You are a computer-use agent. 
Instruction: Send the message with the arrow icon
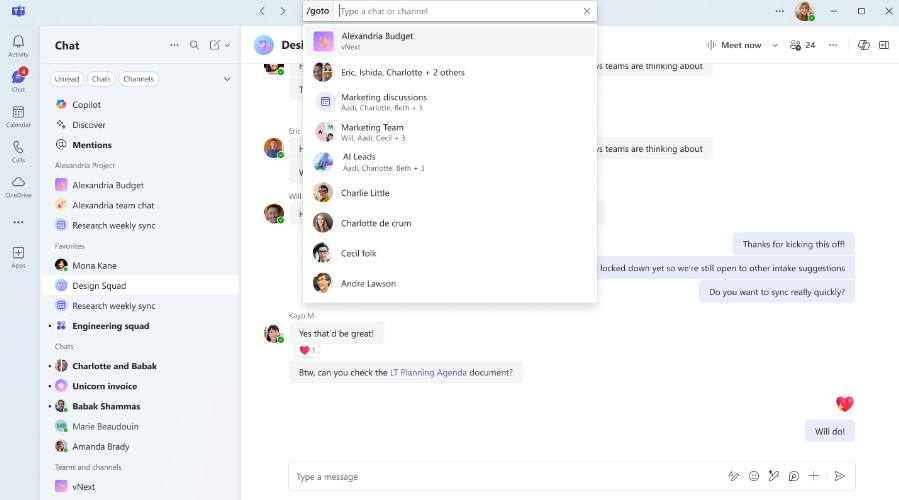click(x=840, y=477)
